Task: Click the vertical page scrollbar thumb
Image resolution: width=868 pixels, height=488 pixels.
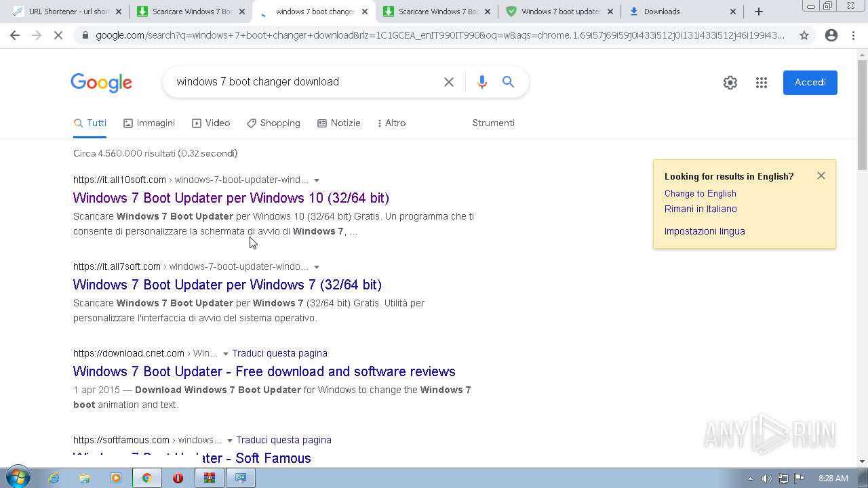Action: click(x=862, y=115)
